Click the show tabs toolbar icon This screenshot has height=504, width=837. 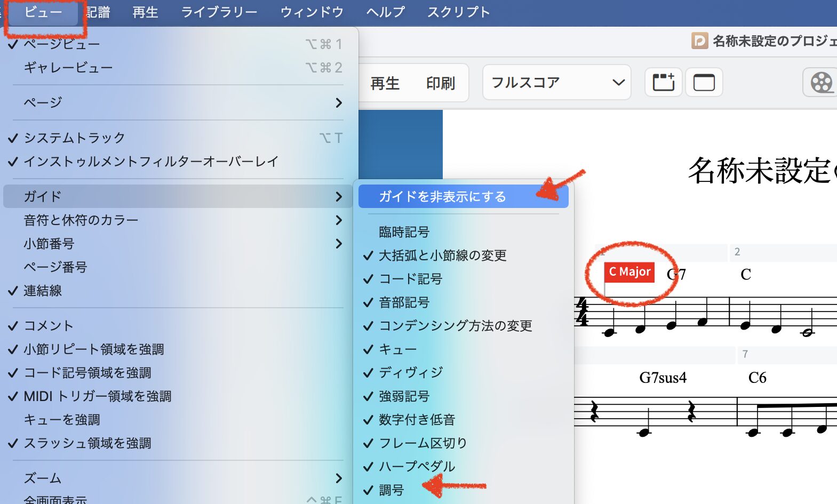663,83
